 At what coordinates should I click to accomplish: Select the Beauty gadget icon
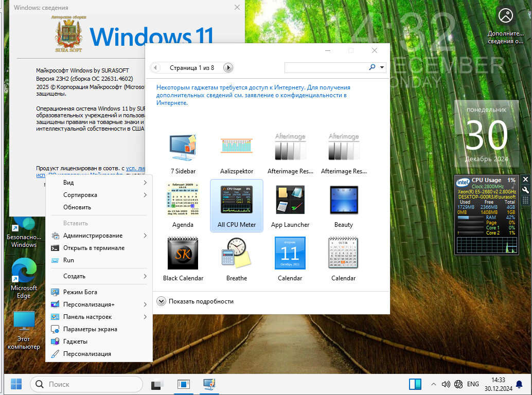click(344, 200)
